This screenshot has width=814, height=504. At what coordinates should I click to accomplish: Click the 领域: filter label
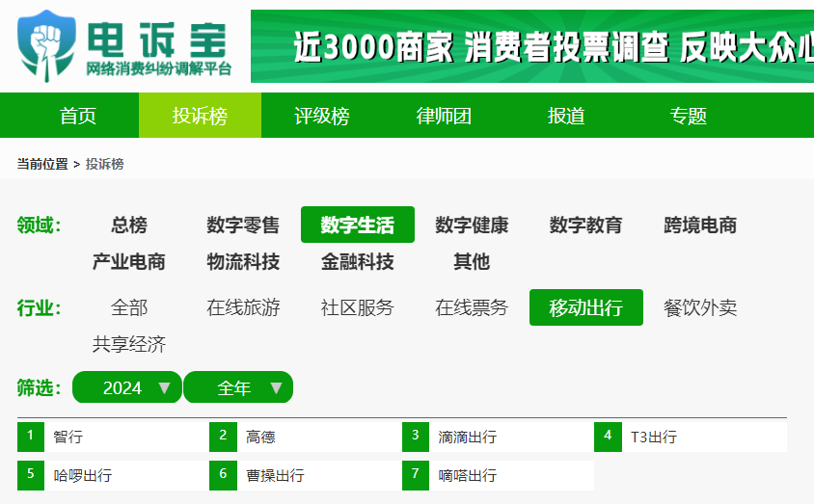pyautogui.click(x=39, y=225)
